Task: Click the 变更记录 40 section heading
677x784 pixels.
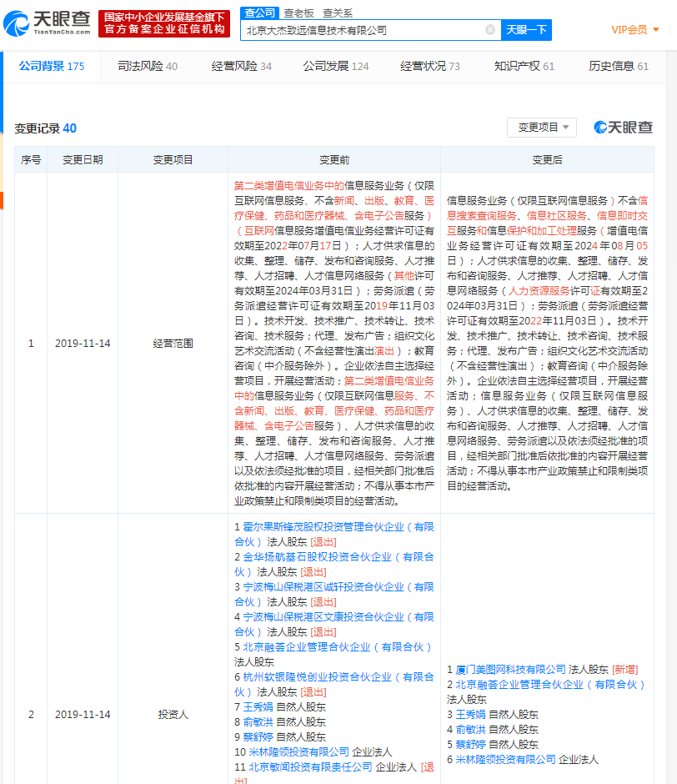Action: [x=46, y=128]
